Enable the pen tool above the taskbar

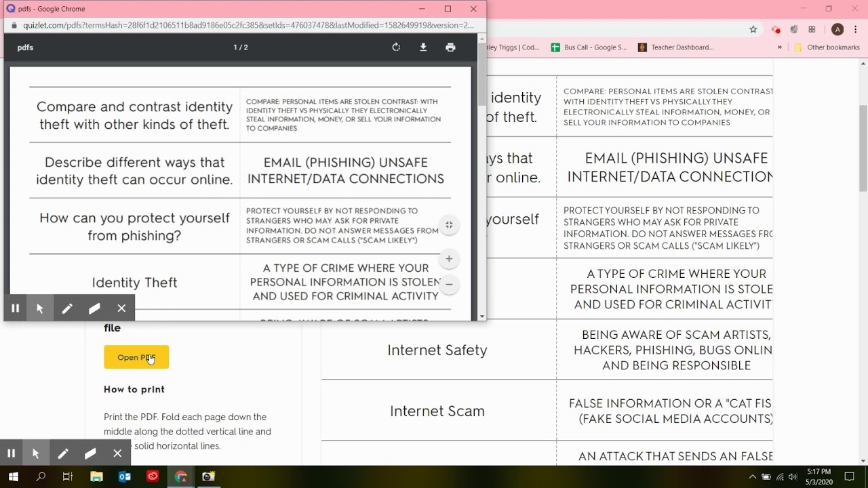tap(63, 453)
